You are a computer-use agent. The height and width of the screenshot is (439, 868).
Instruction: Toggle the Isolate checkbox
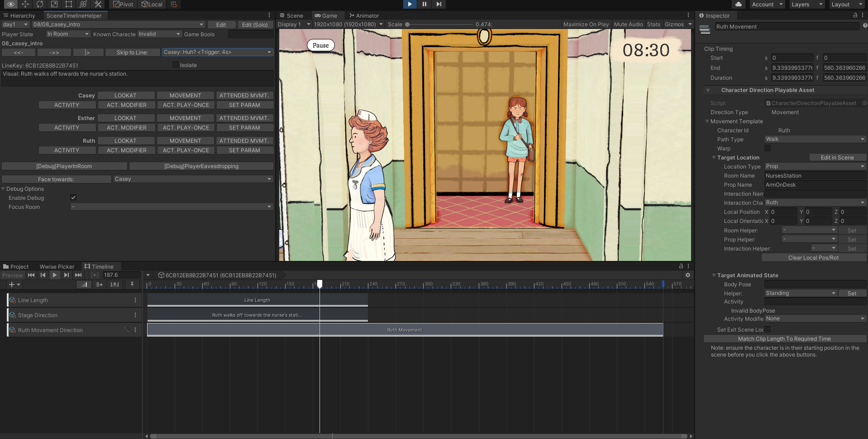pyautogui.click(x=176, y=65)
